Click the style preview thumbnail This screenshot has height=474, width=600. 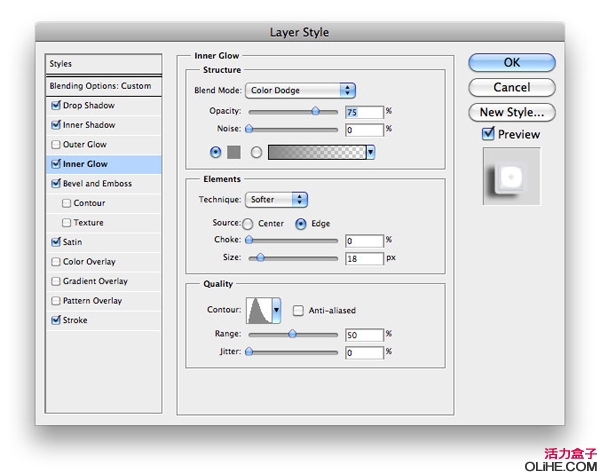pyautogui.click(x=512, y=176)
